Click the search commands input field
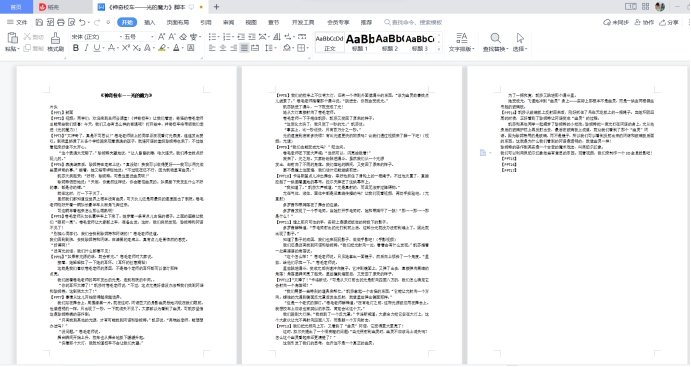 pos(413,22)
